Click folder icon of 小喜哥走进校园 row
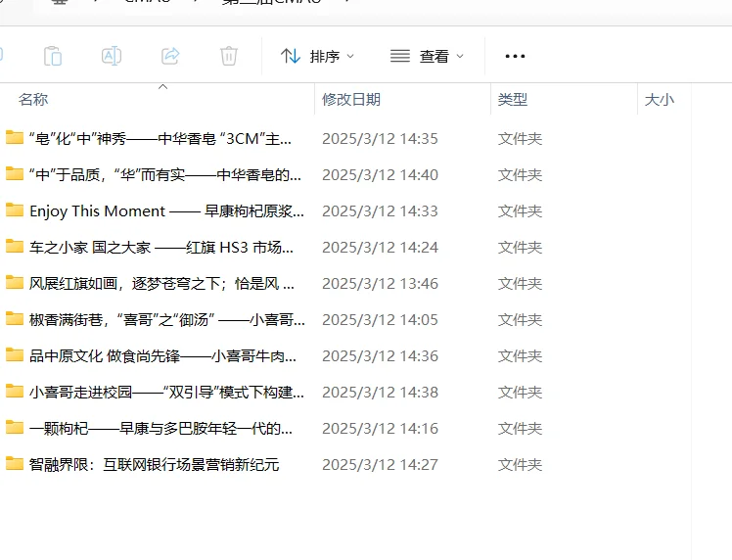The height and width of the screenshot is (560, 732). point(15,391)
